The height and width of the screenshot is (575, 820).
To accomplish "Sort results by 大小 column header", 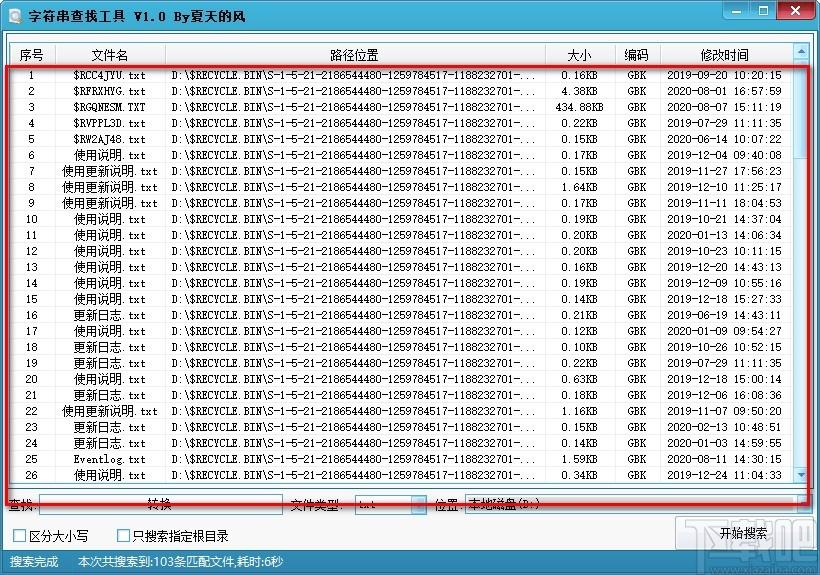I will tap(579, 55).
